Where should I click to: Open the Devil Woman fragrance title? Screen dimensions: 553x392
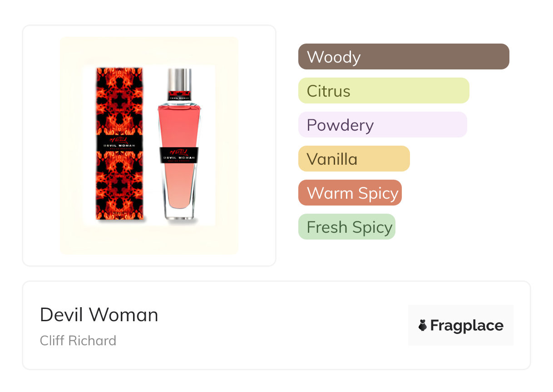(x=99, y=315)
